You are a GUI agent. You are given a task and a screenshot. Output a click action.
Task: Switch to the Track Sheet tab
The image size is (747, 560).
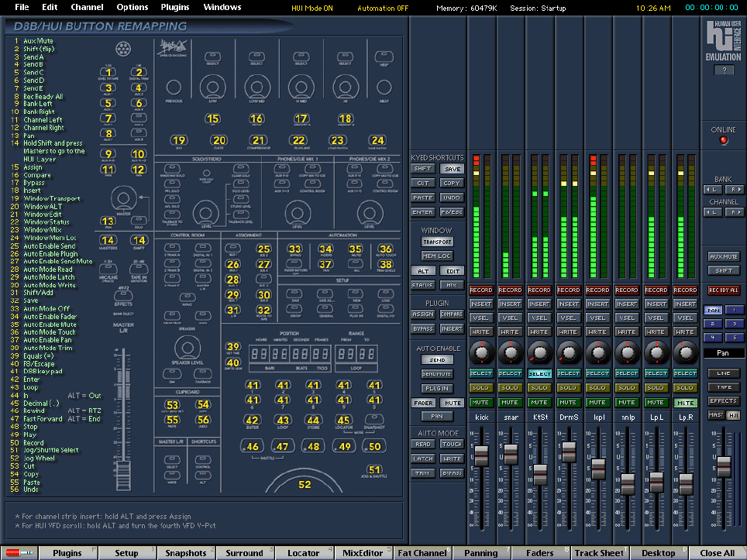click(x=598, y=553)
